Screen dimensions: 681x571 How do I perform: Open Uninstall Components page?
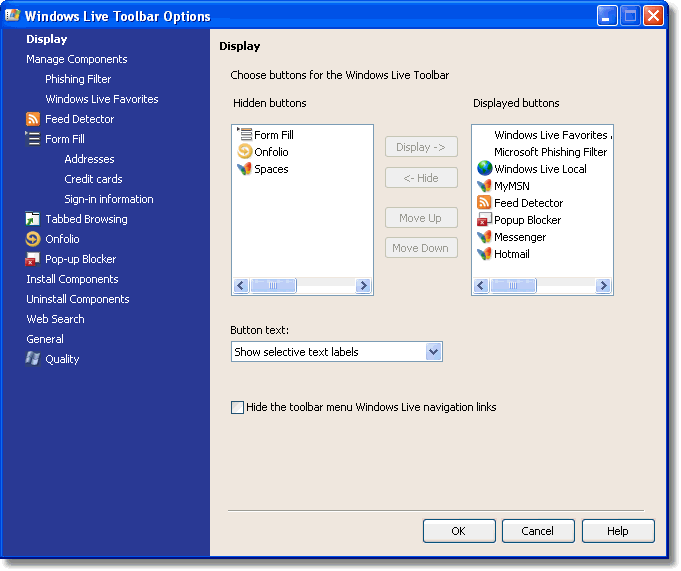(78, 299)
